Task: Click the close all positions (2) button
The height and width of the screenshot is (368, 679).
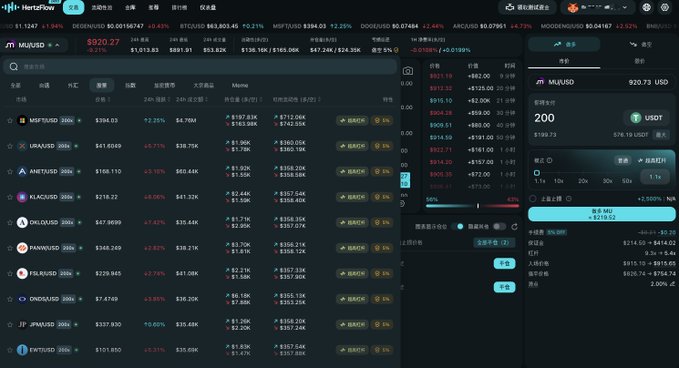Action: click(x=494, y=242)
